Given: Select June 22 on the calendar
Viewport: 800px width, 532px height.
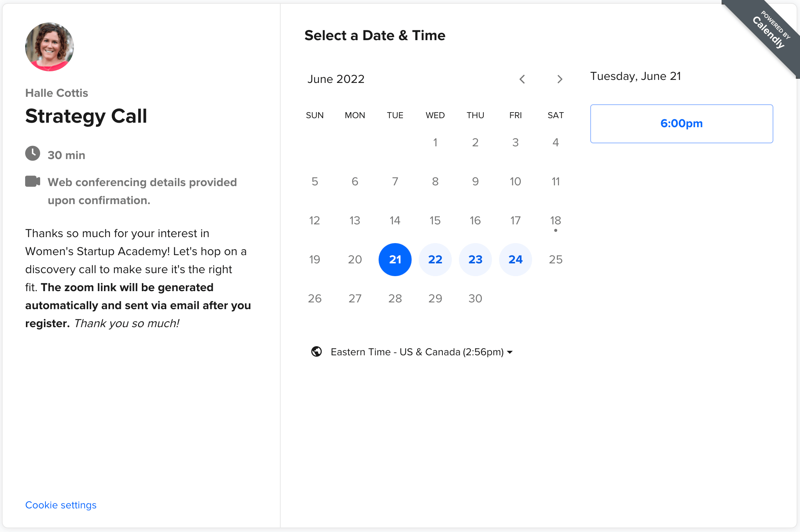Looking at the screenshot, I should click(435, 260).
